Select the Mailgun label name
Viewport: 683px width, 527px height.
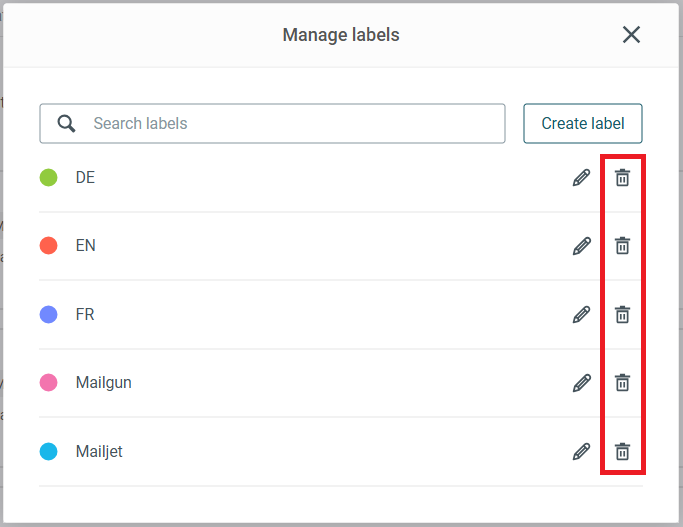click(104, 382)
